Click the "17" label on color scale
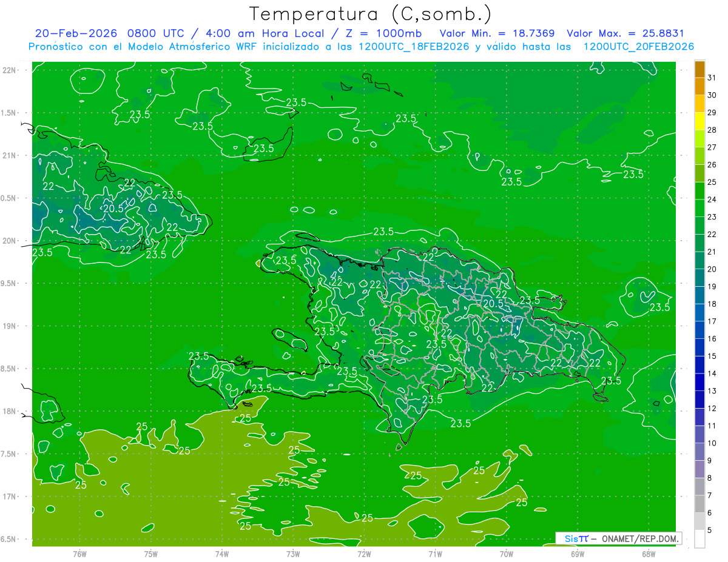Screen dimensions: 728x562 pyautogui.click(x=712, y=321)
